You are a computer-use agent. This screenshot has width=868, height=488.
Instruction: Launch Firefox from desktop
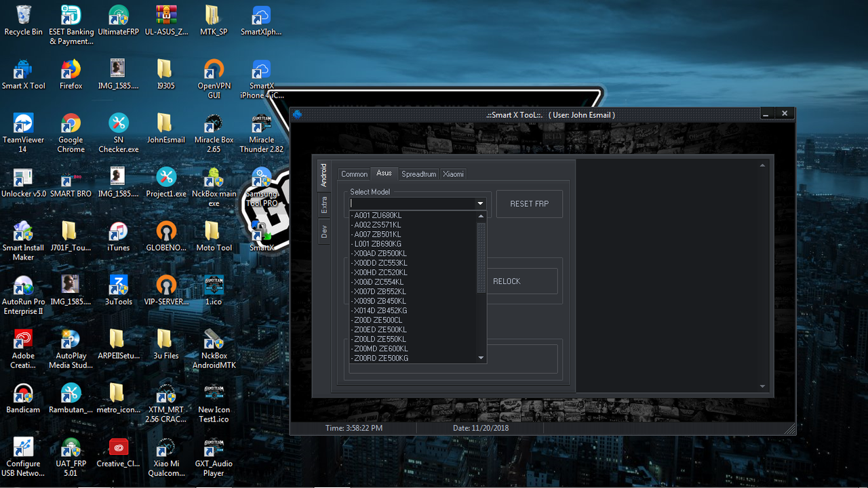click(71, 75)
